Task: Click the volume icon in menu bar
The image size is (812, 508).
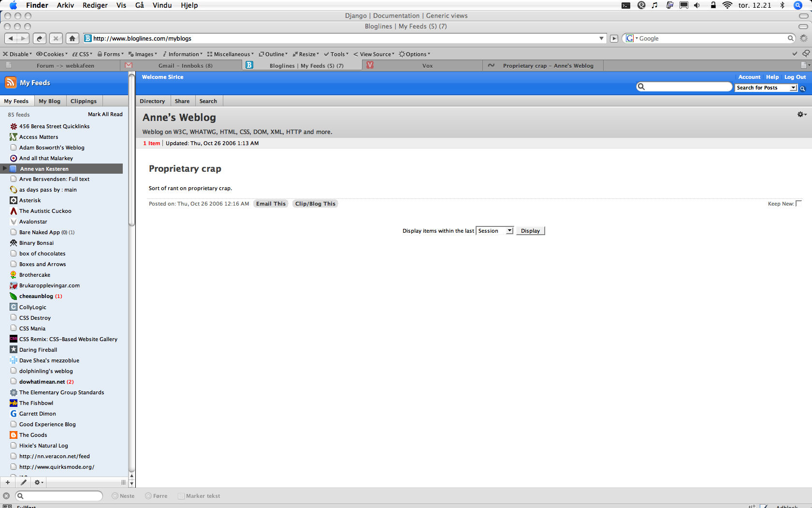Action: click(697, 5)
